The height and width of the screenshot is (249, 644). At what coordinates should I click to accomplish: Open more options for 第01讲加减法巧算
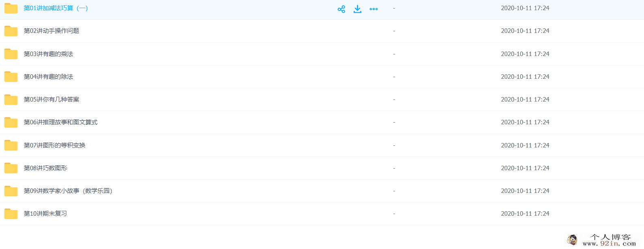point(374,9)
